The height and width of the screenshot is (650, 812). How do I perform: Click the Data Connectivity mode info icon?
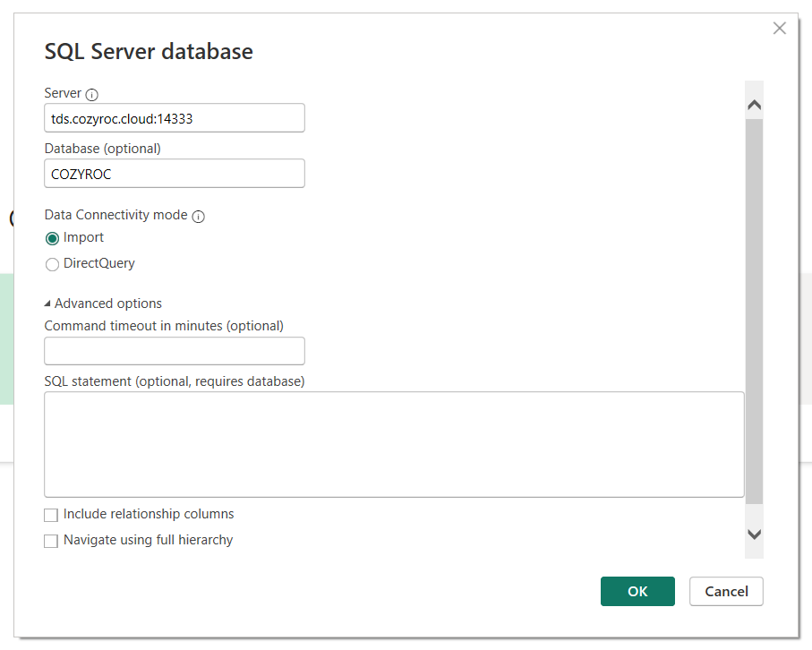coord(198,216)
